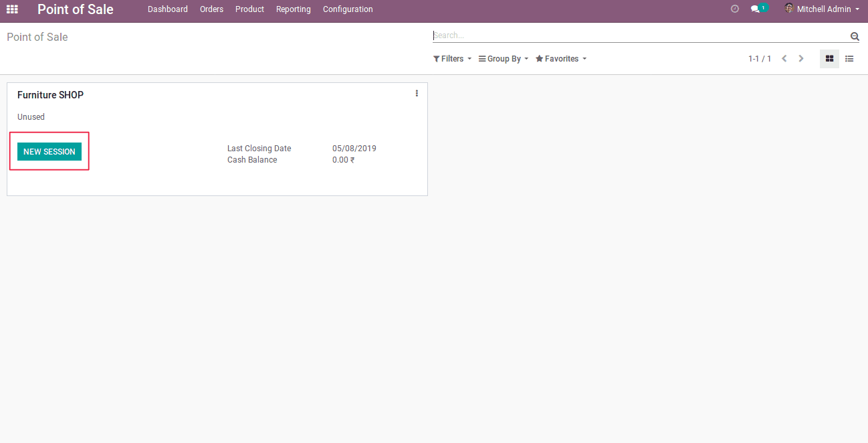Open the Configuration menu
This screenshot has height=443, width=868.
348,9
